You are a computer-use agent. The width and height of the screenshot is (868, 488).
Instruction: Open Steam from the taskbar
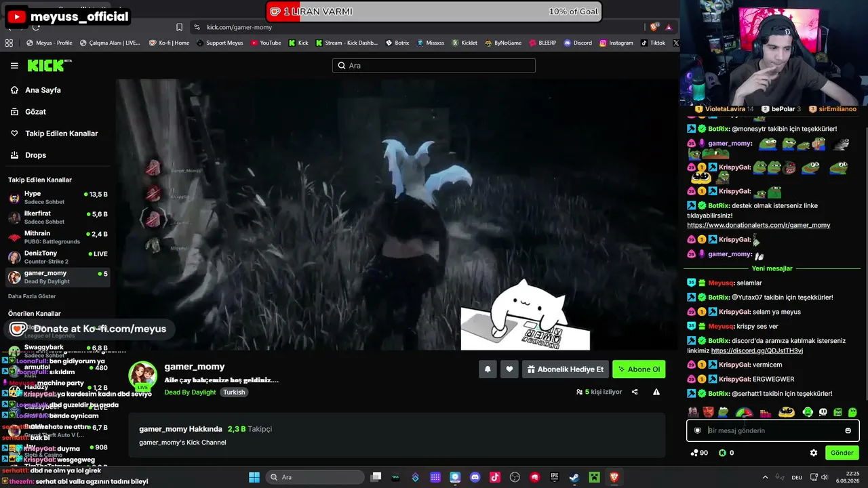pyautogui.click(x=574, y=477)
